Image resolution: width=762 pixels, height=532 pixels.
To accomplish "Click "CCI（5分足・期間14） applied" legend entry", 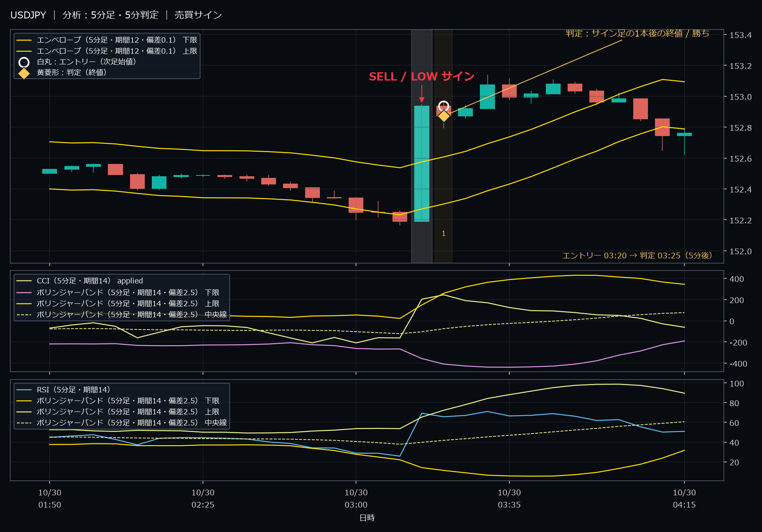I will [80, 281].
